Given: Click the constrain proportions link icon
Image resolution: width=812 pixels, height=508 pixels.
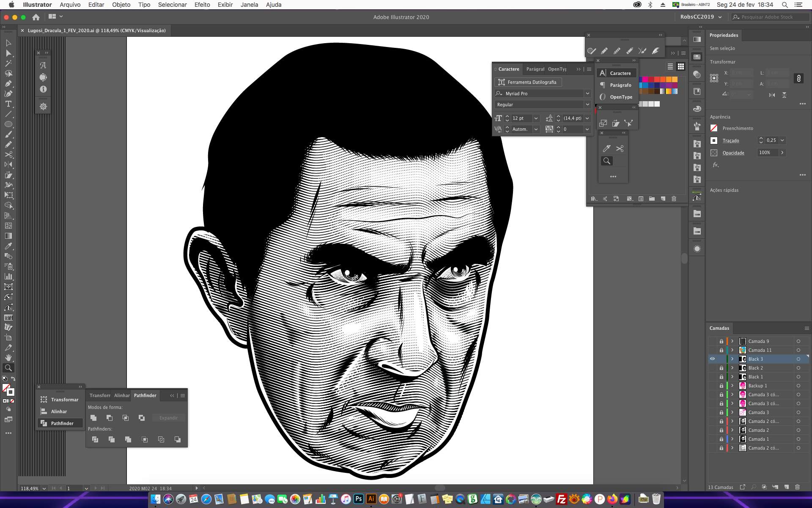Looking at the screenshot, I should [798, 78].
